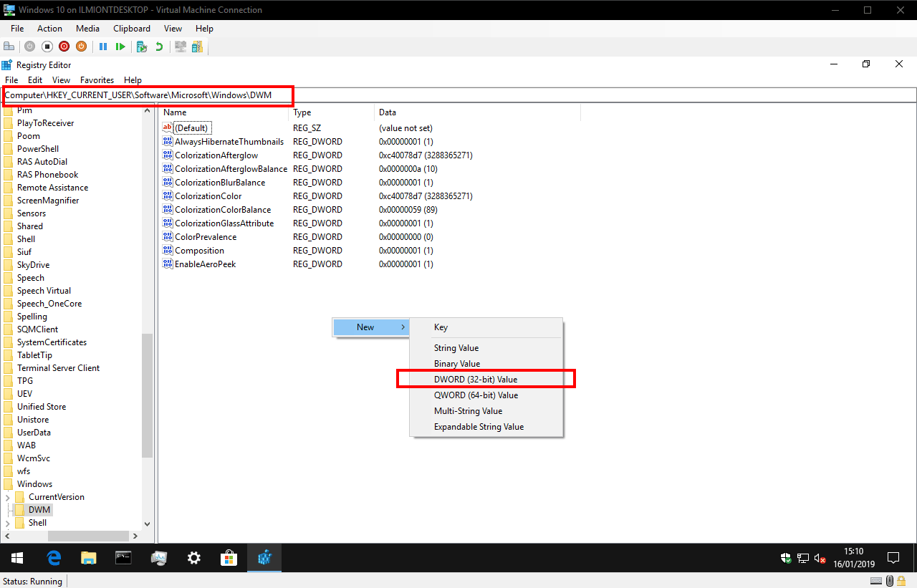Image resolution: width=917 pixels, height=588 pixels.
Task: Open the Action menu of VM Connection
Action: pos(49,29)
